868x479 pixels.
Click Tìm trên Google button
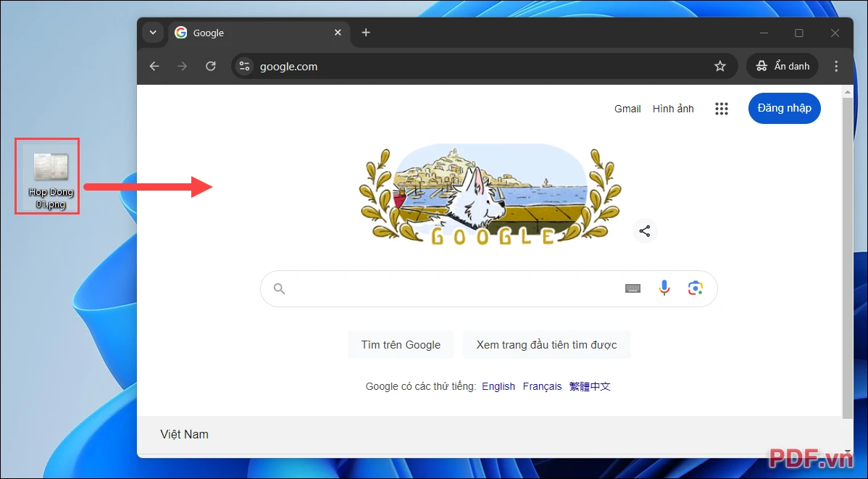coord(401,345)
